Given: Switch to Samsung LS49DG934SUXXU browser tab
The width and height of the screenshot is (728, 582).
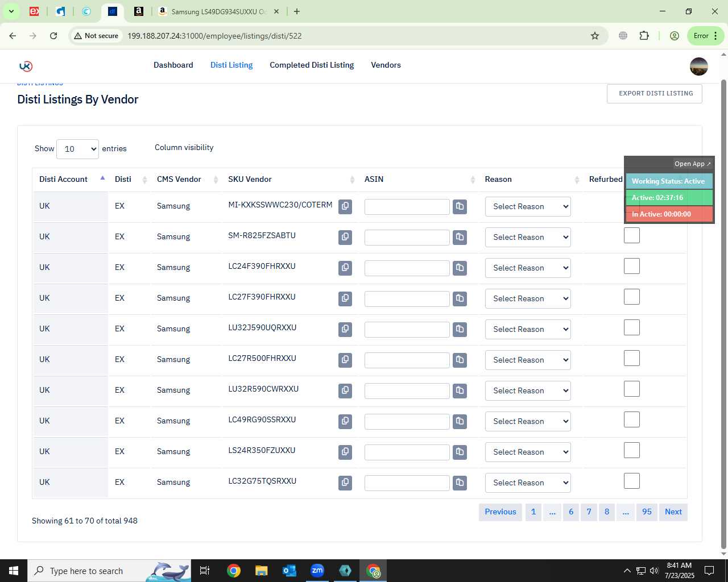Looking at the screenshot, I should [x=219, y=11].
